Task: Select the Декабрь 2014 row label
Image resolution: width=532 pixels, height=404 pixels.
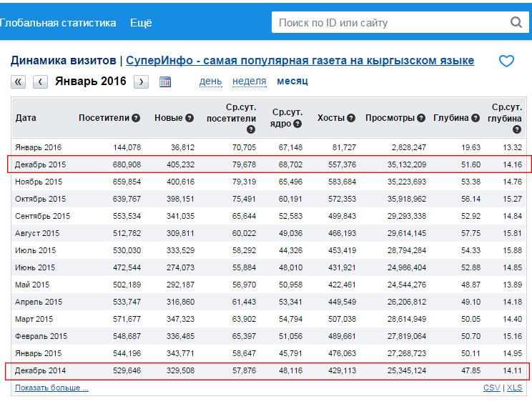Action: pyautogui.click(x=40, y=371)
